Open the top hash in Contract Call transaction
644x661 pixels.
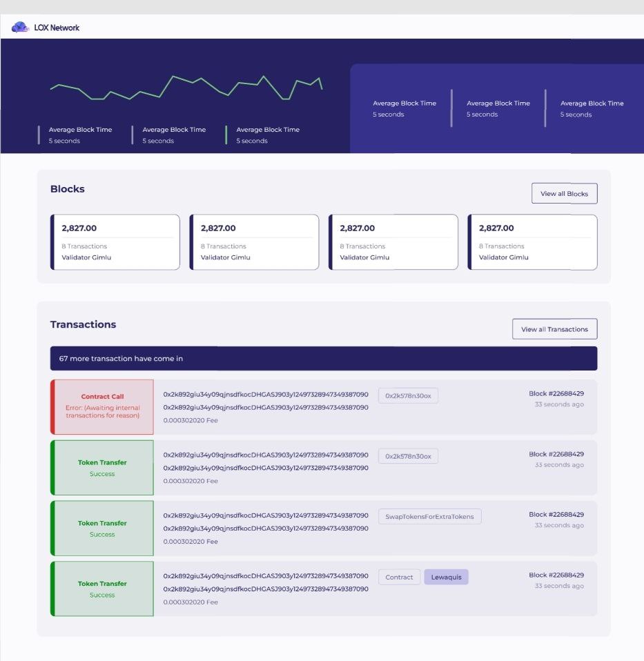[x=265, y=395]
